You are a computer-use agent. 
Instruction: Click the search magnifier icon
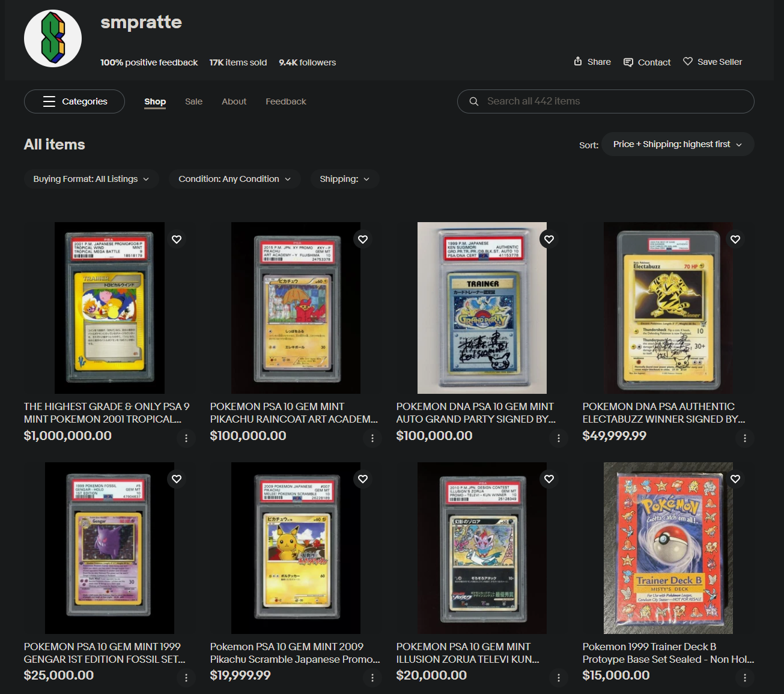pyautogui.click(x=474, y=101)
